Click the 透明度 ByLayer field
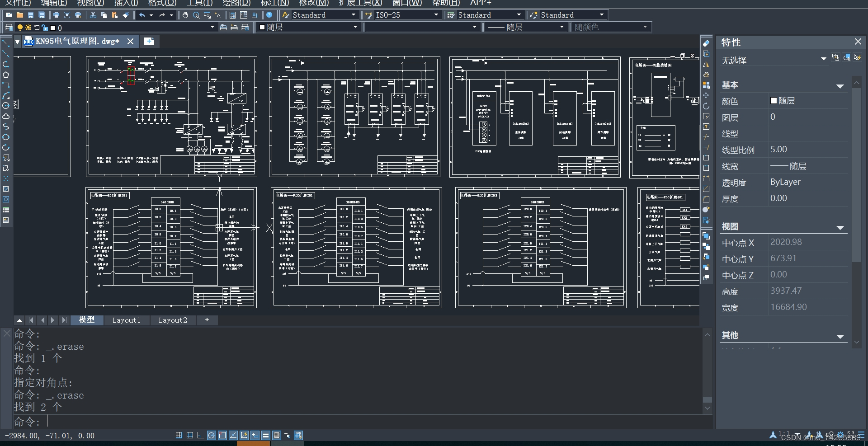Screen dimensions: 868x446 pyautogui.click(x=808, y=182)
